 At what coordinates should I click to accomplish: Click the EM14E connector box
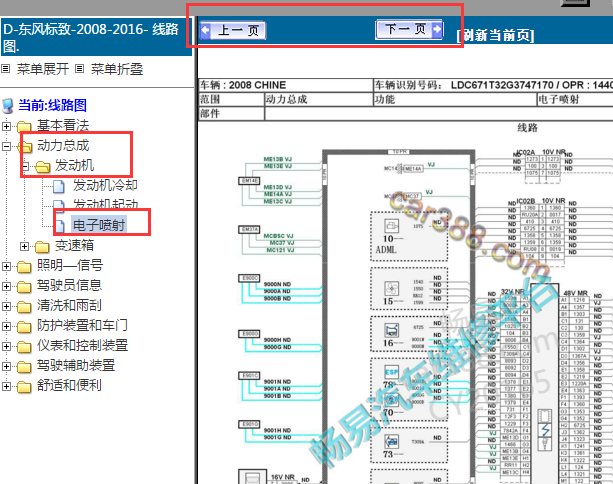[249, 181]
